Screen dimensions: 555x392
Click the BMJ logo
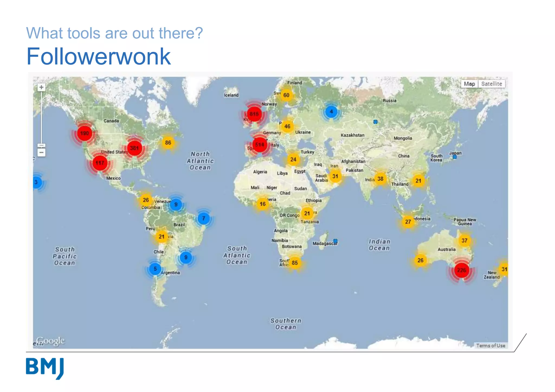pos(45,368)
